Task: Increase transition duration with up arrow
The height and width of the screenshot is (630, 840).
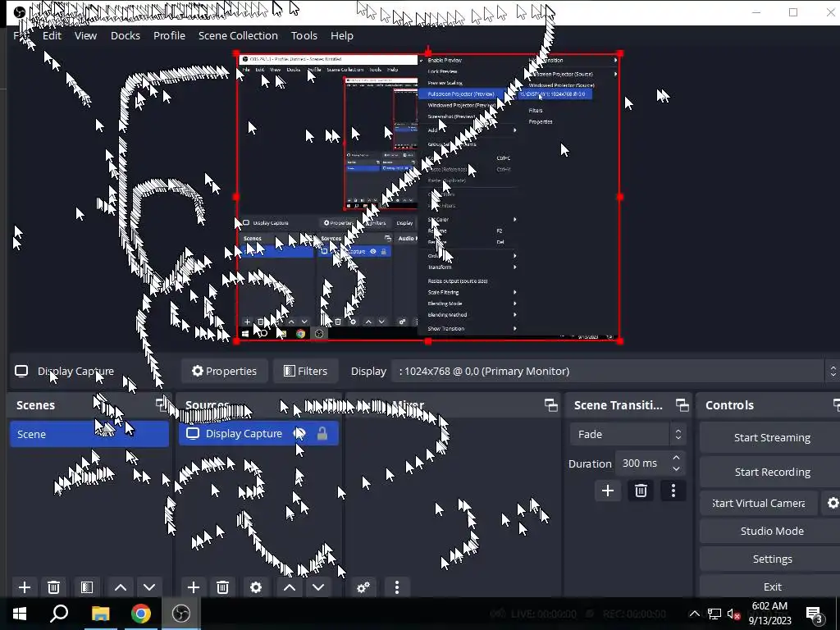Action: [x=676, y=458]
